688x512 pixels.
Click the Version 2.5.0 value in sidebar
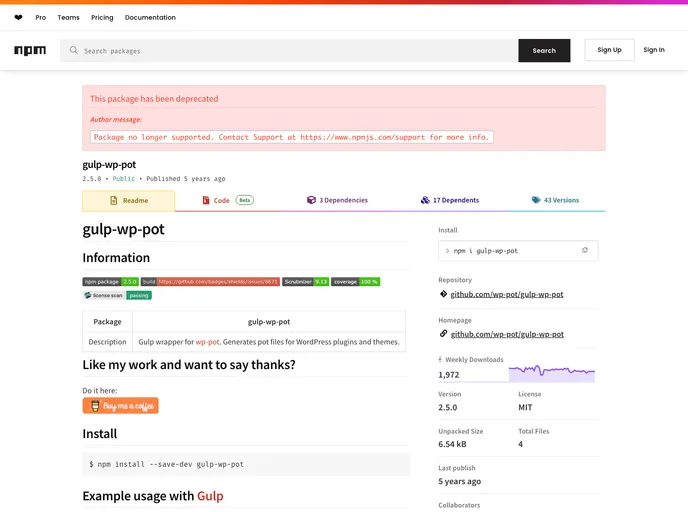(448, 407)
